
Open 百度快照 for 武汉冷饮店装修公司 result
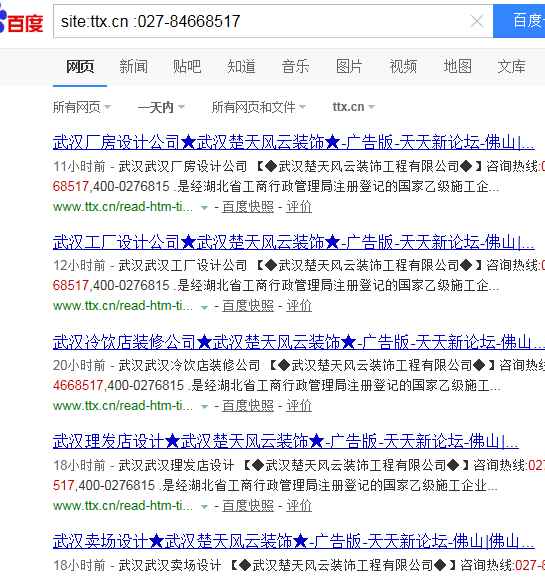248,406
